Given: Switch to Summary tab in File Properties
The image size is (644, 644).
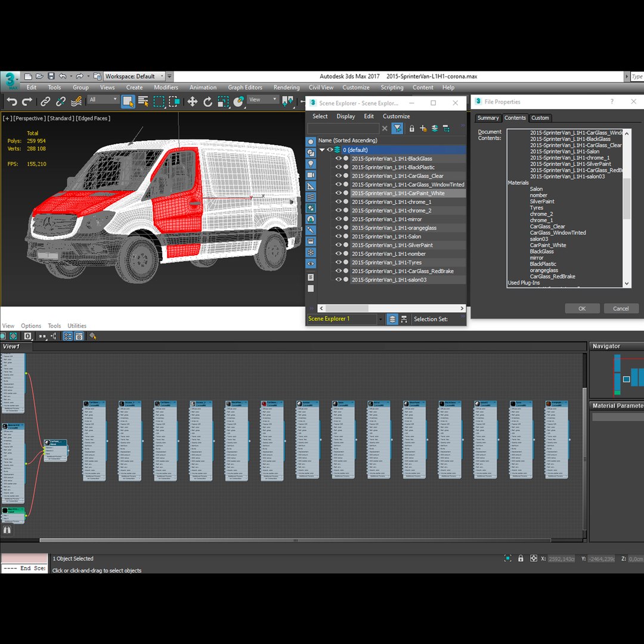Looking at the screenshot, I should click(488, 118).
